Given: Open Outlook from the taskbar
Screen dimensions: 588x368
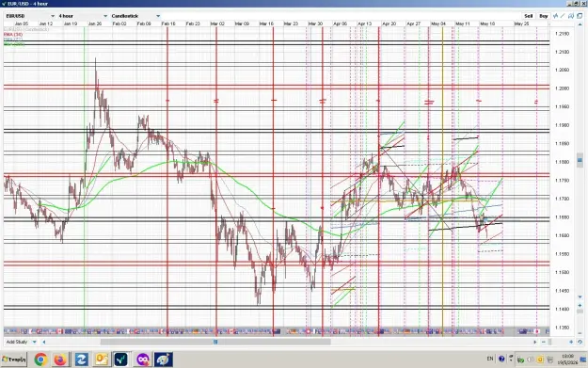Looking at the screenshot, I should [x=102, y=360].
